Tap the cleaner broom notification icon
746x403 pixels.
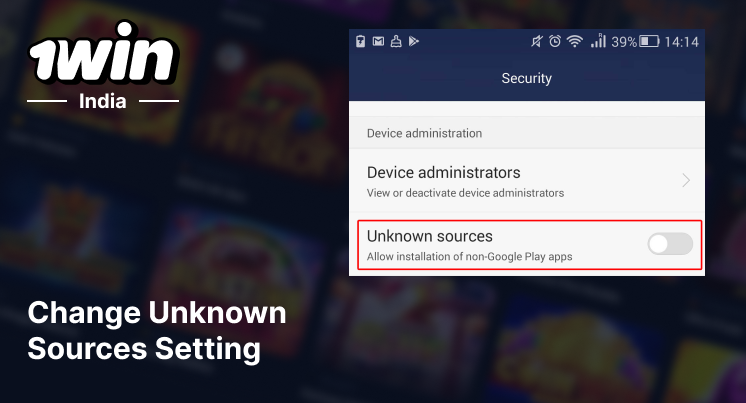396,41
